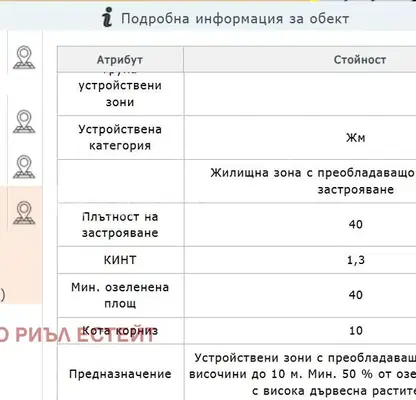Click the КИНТ value '1,3'
The height and width of the screenshot is (400, 416).
[x=356, y=260]
